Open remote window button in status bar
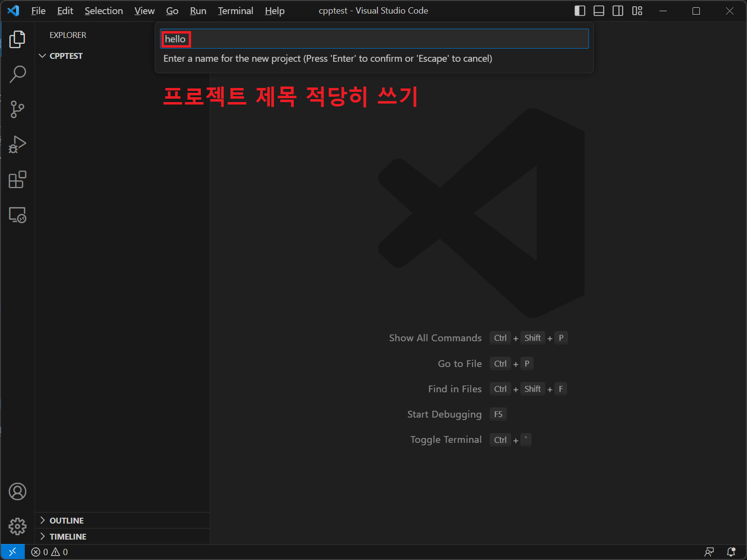747x560 pixels. (x=13, y=552)
